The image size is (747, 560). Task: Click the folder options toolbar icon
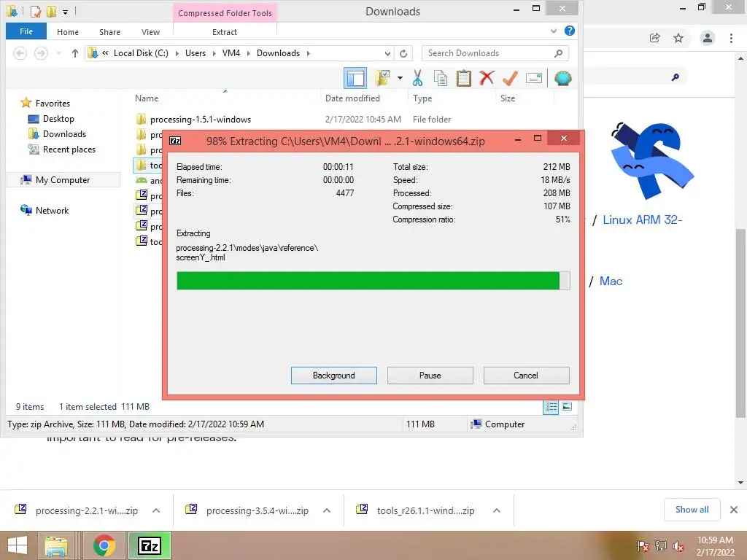[x=382, y=78]
